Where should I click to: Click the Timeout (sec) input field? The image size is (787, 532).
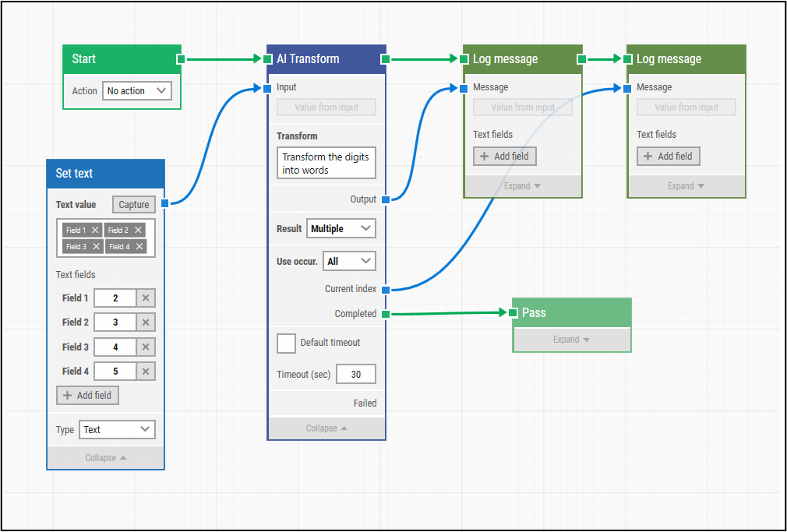click(356, 374)
